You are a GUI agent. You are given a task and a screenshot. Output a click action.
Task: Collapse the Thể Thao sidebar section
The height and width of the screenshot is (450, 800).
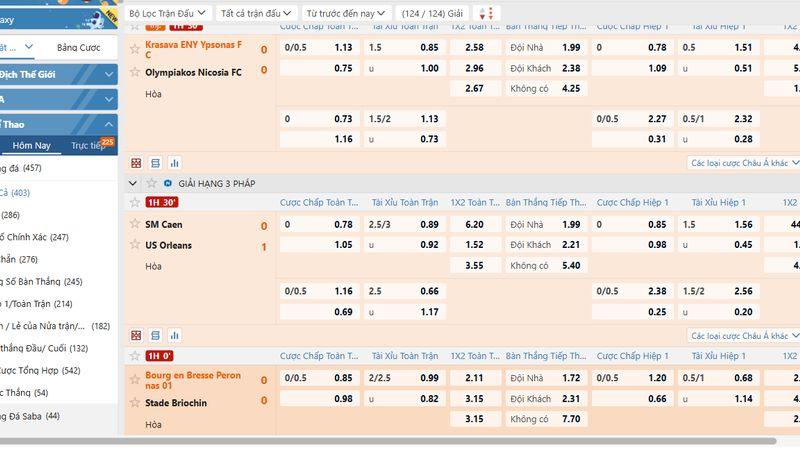(x=58, y=124)
